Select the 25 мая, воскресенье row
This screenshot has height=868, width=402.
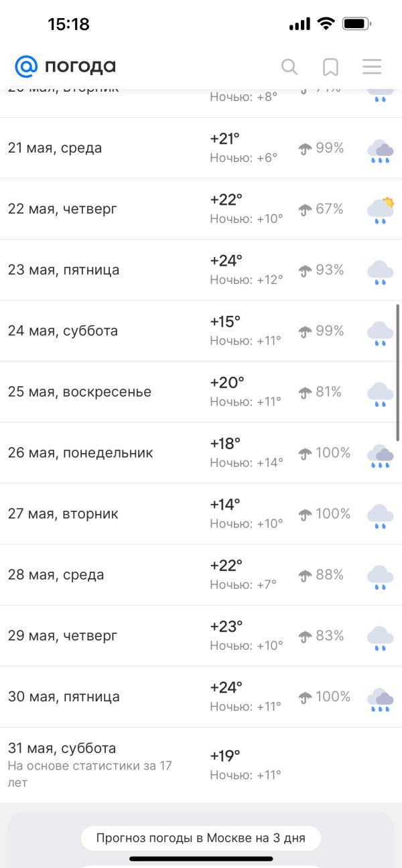(80, 392)
